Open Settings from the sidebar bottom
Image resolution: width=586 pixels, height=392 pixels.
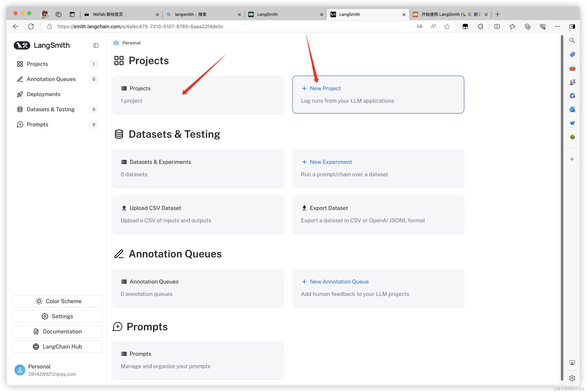point(57,316)
